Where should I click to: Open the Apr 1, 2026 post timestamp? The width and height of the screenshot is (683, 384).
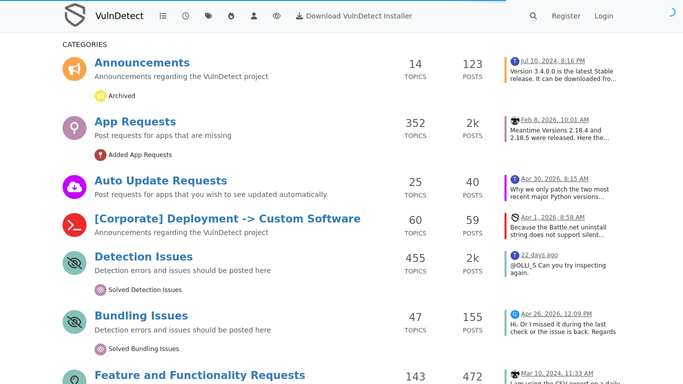pyautogui.click(x=553, y=217)
